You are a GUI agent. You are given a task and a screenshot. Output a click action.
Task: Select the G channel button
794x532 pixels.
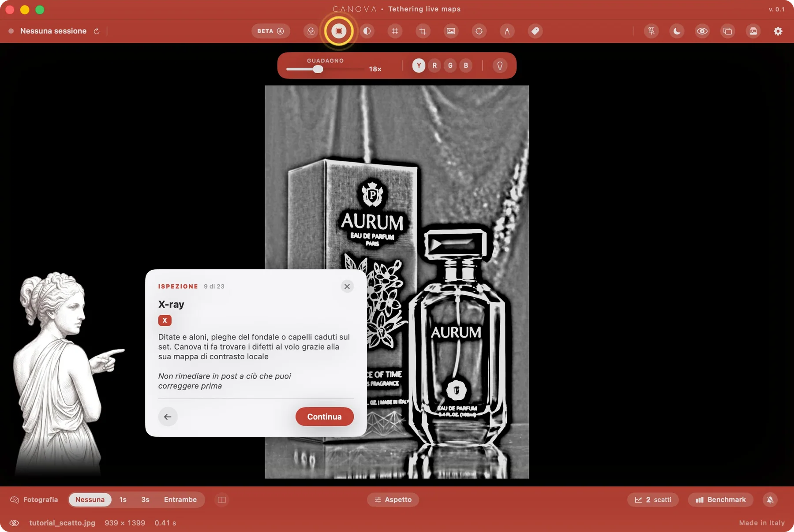[x=450, y=66]
